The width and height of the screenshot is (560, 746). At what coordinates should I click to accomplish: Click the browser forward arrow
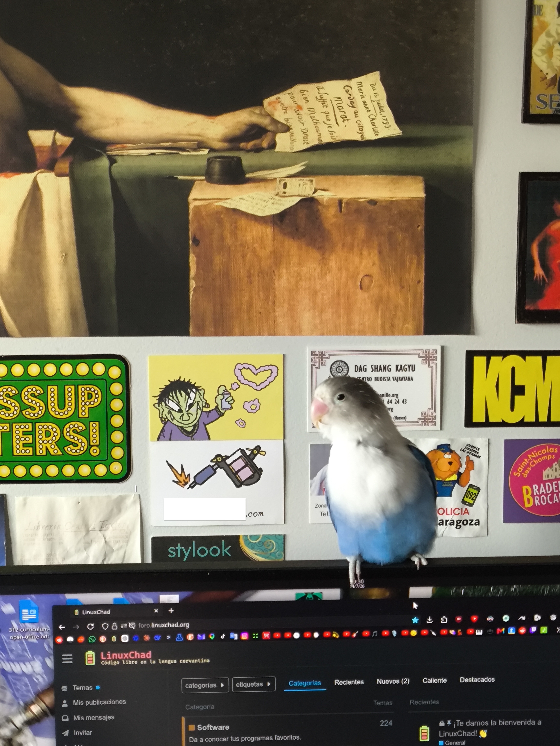coord(76,627)
